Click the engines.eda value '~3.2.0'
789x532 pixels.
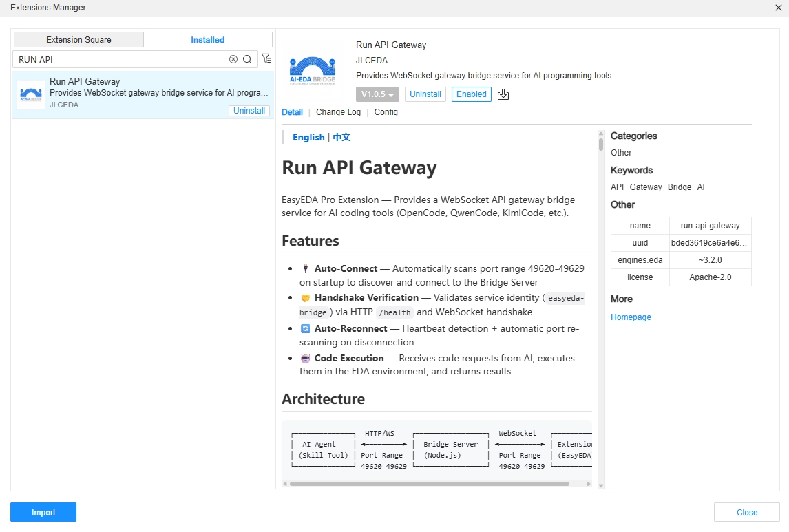coord(710,260)
